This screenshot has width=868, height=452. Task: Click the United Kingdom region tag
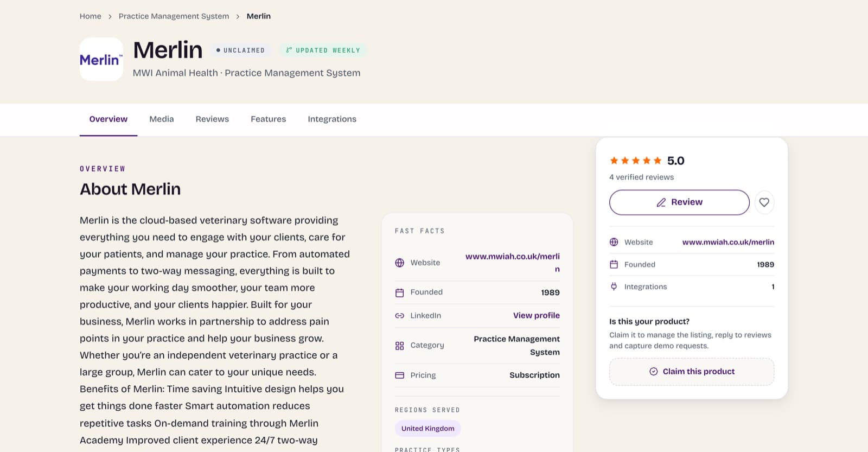[x=428, y=429]
